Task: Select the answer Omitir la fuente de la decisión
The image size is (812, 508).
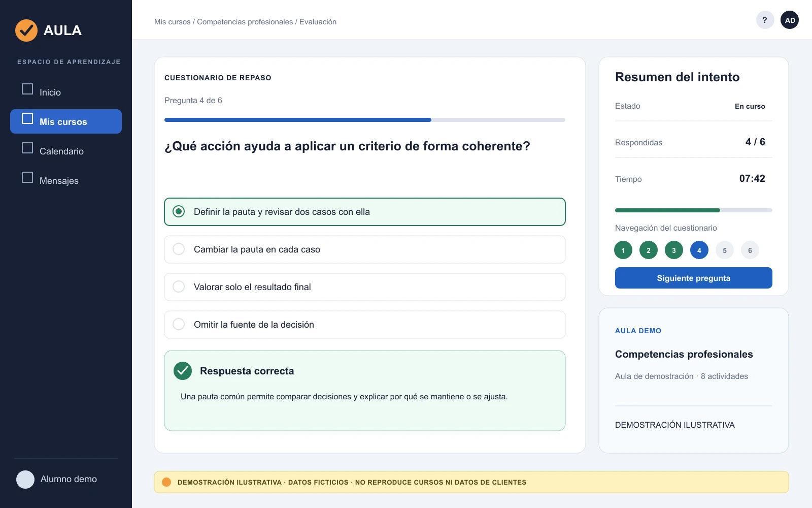Action: [x=365, y=325]
